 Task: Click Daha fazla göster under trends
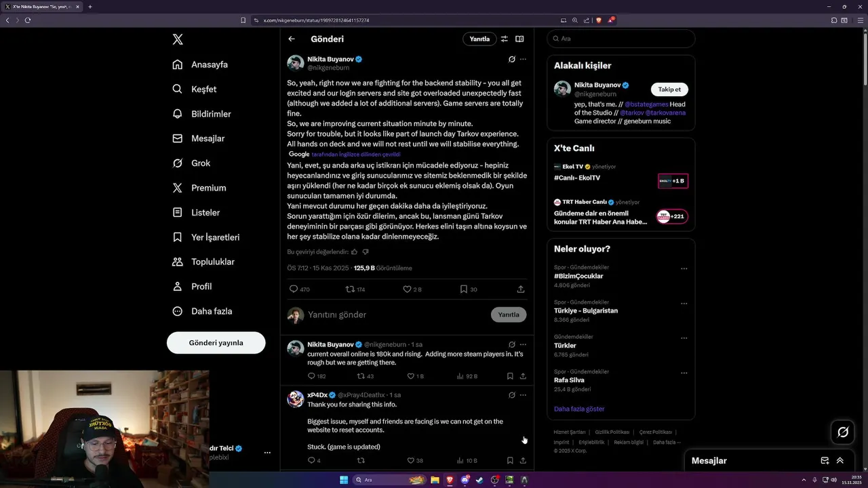click(x=579, y=409)
